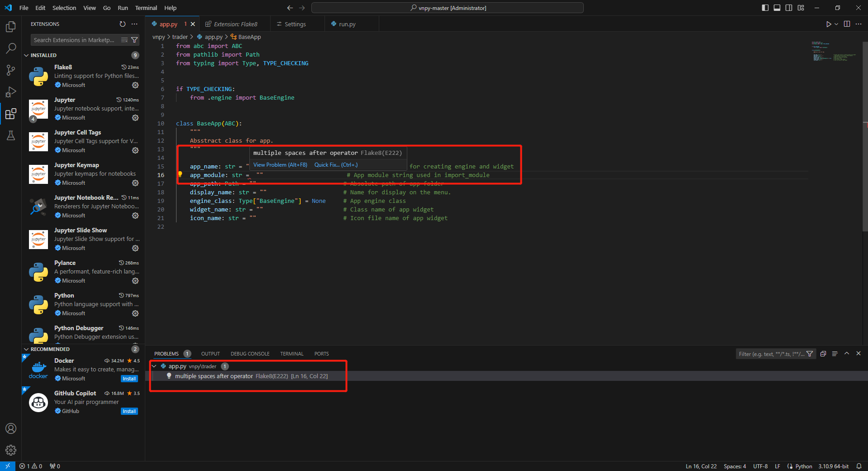Screen dimensions: 868x471
Task: Open the Testing flask icon view
Action: (11, 135)
